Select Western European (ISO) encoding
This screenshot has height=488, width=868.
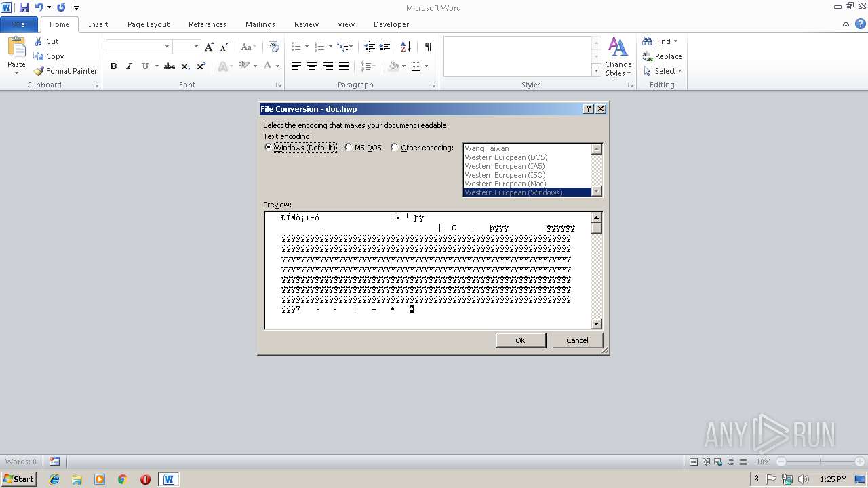point(505,175)
